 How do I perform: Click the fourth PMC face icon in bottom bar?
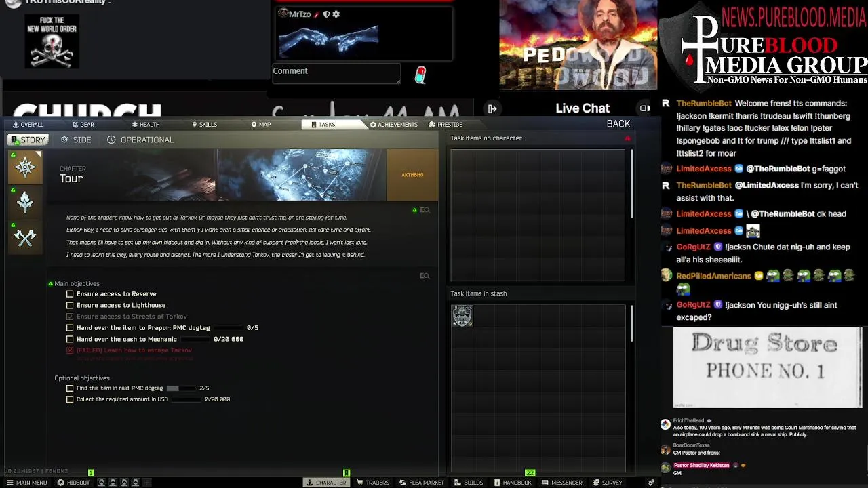(x=135, y=483)
